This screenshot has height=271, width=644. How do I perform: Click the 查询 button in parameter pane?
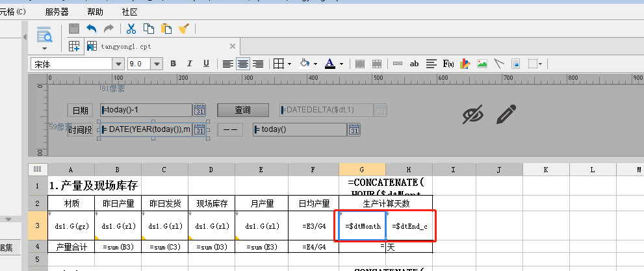point(243,110)
